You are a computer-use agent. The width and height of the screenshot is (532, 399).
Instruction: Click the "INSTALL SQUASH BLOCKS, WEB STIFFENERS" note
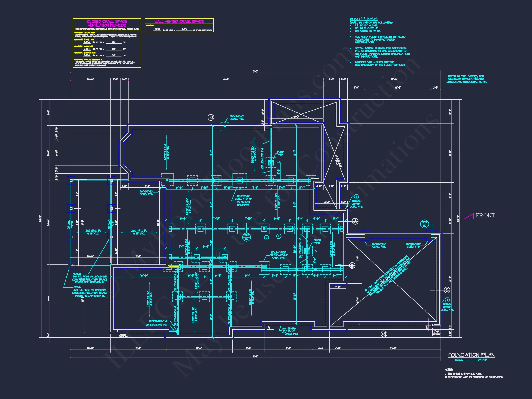(382, 52)
